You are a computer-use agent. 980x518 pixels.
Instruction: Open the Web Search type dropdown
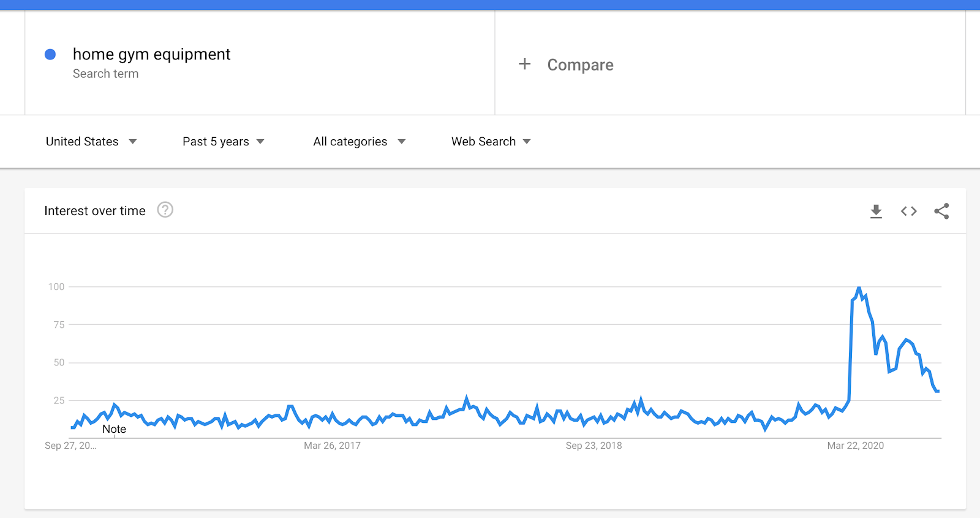click(491, 142)
